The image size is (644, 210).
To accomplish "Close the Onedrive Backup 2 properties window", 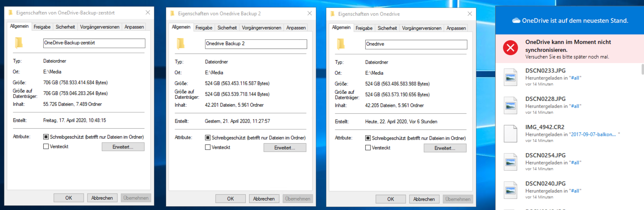I will click(x=309, y=13).
